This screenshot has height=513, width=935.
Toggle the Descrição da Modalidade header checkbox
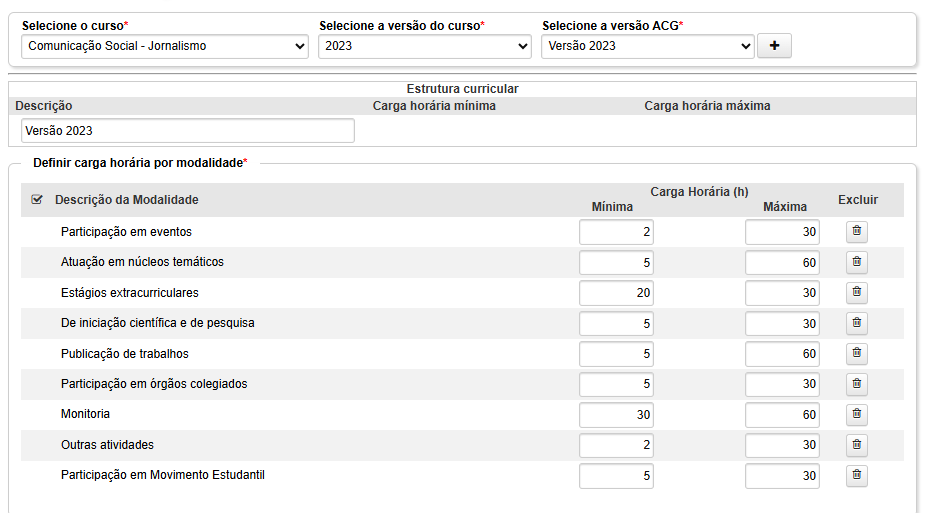(x=37, y=200)
